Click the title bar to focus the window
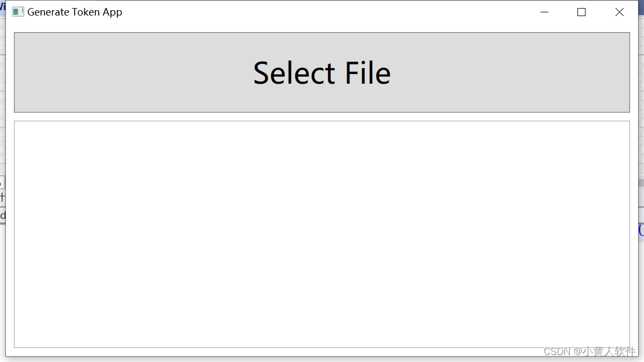The width and height of the screenshot is (644, 362). (322, 11)
